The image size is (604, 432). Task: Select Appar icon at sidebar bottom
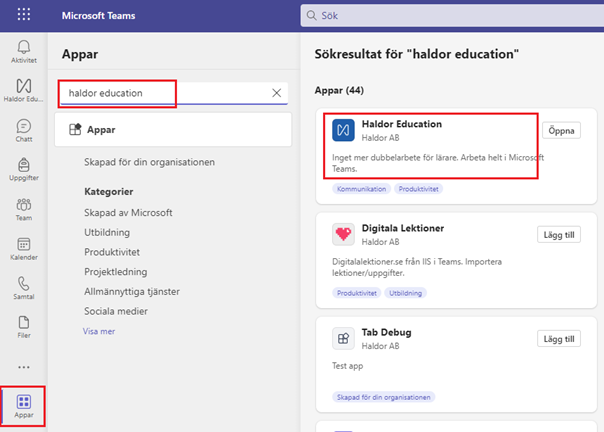[23, 406]
